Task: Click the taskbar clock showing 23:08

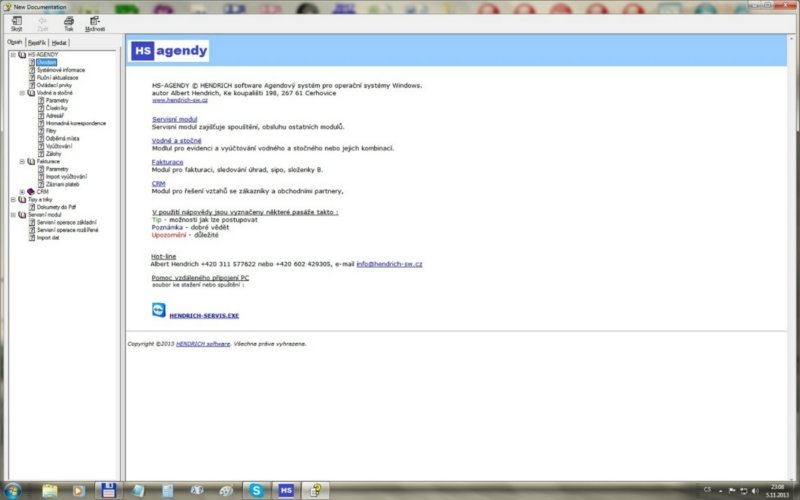Action: point(778,491)
